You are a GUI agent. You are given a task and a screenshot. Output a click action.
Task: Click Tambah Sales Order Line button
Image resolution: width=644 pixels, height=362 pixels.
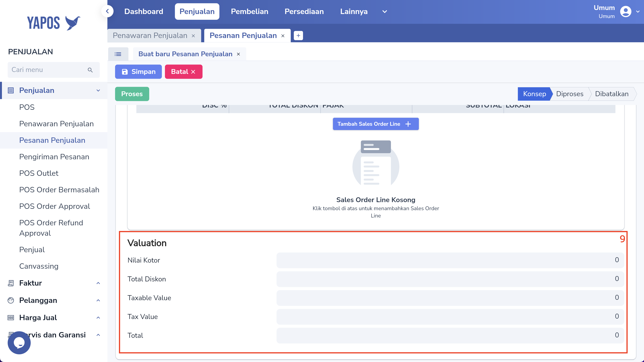point(376,124)
